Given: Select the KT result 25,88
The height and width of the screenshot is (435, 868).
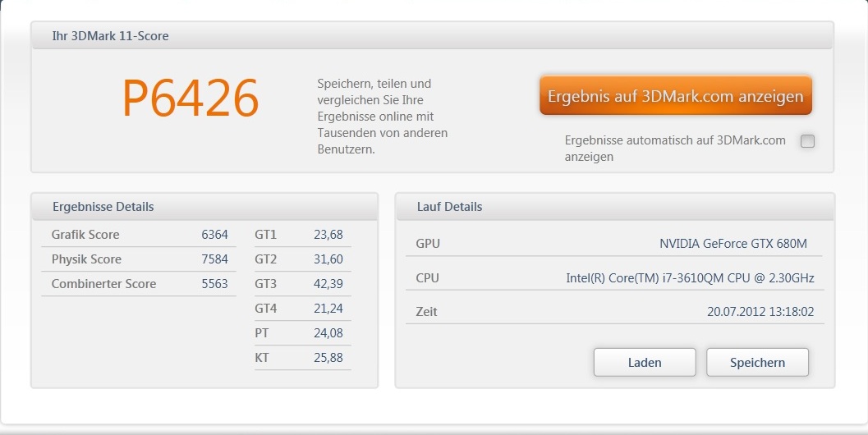Looking at the screenshot, I should [328, 358].
